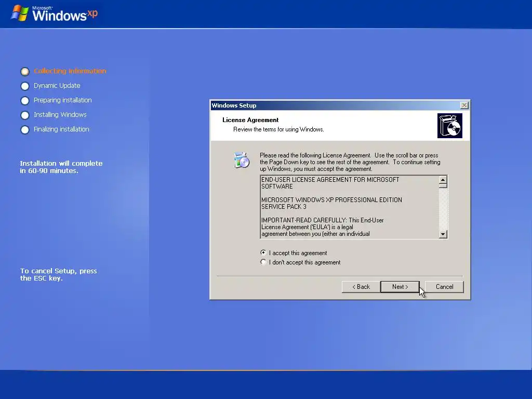
Task: Click 'Installation will complete in 60-90 minutes' text
Action: click(x=61, y=167)
